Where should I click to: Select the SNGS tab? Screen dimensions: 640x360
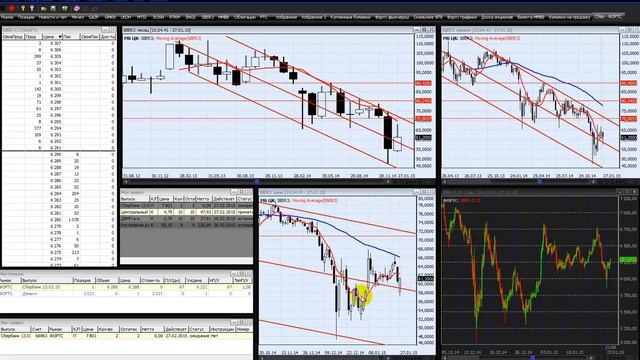pyautogui.click(x=191, y=17)
